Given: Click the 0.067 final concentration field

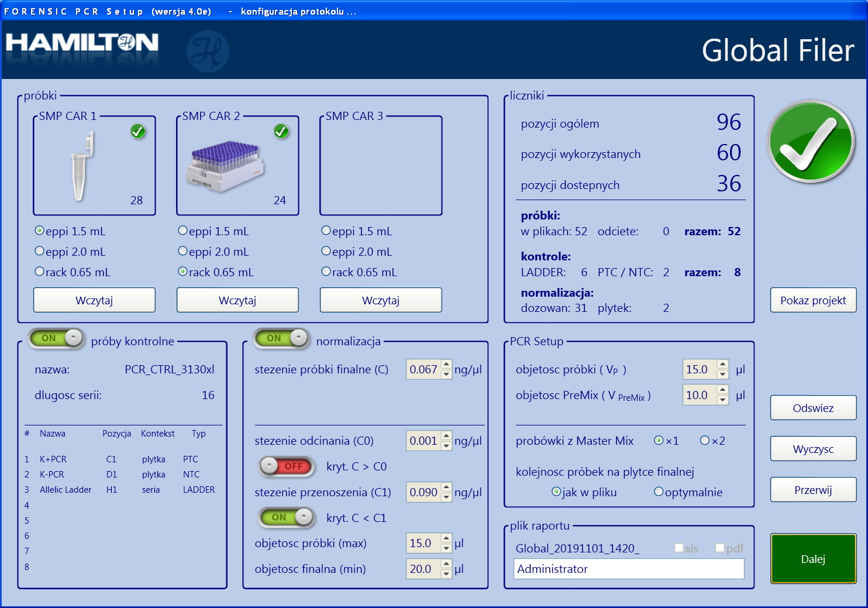Looking at the screenshot, I should coord(423,369).
